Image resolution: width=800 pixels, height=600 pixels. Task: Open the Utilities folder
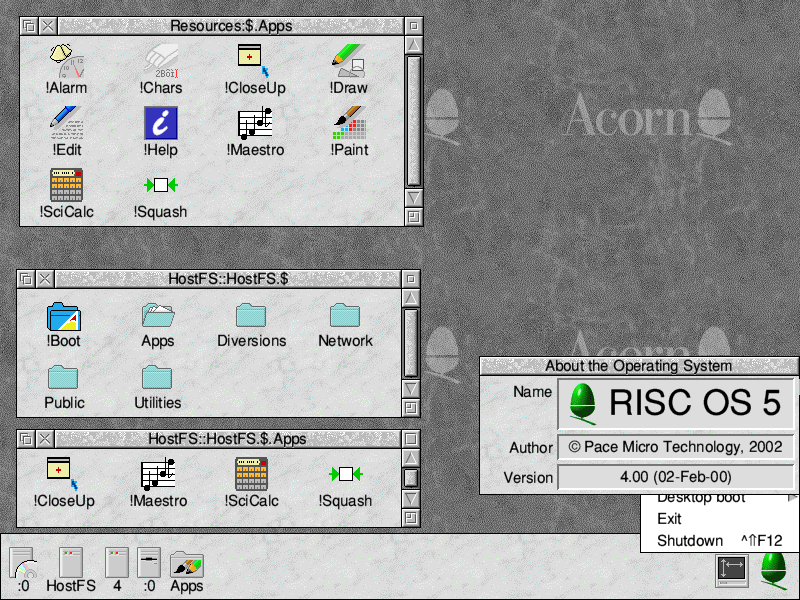[x=158, y=387]
